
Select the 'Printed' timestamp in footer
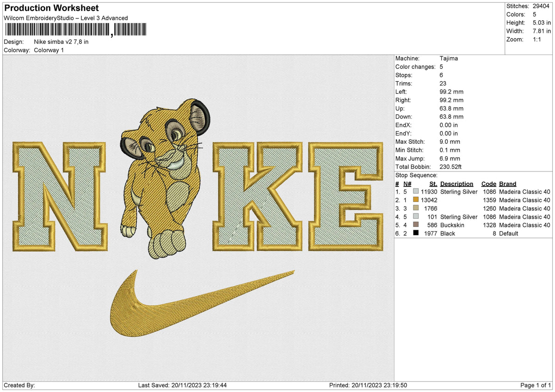(x=368, y=386)
